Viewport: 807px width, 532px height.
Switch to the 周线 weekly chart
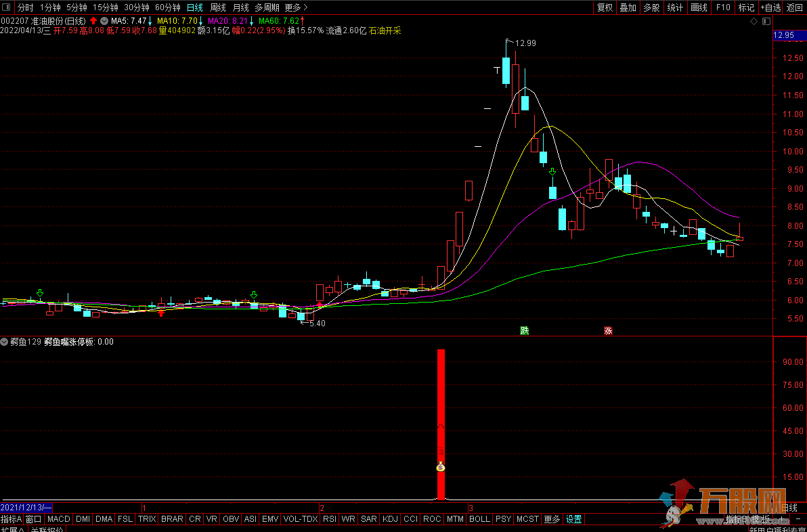point(218,7)
